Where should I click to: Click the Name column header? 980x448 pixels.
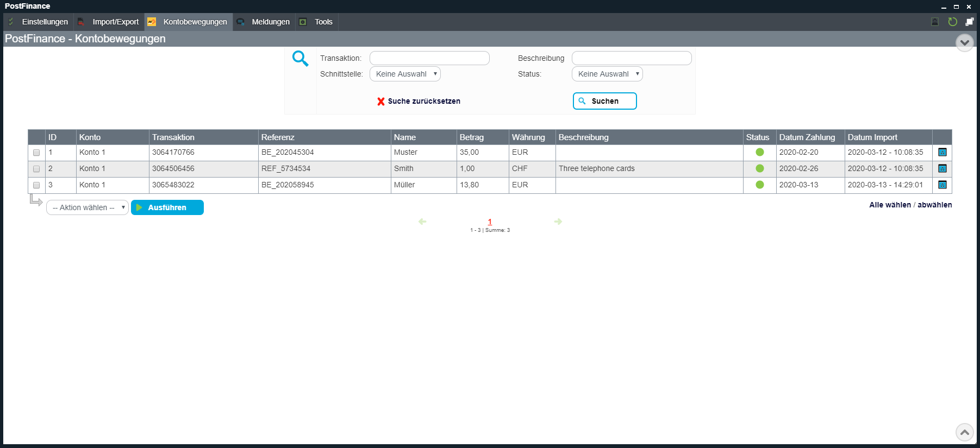pos(424,137)
